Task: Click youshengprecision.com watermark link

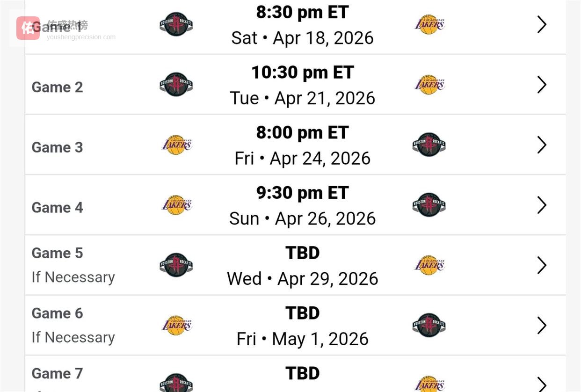Action: coord(81,37)
